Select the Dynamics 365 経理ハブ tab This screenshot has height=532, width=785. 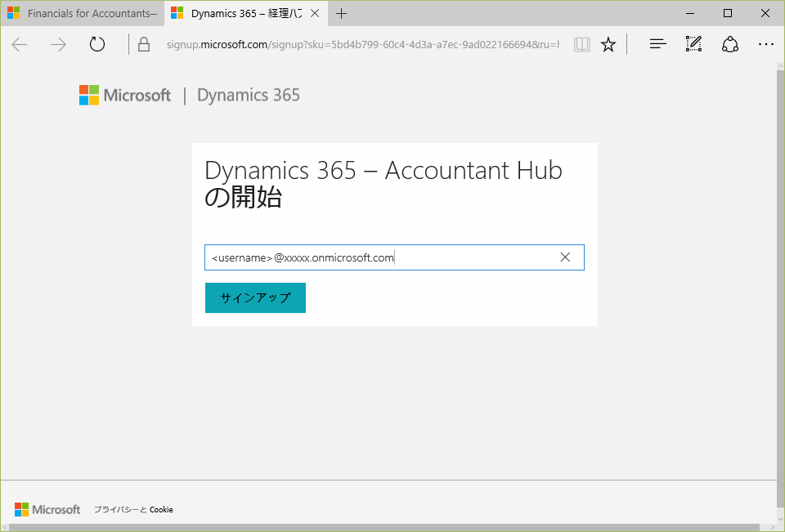[238, 14]
